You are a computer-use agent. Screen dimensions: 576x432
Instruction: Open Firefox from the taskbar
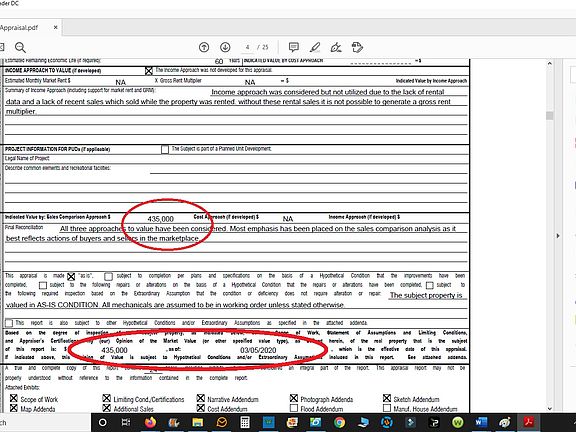pyautogui.click(x=150, y=422)
